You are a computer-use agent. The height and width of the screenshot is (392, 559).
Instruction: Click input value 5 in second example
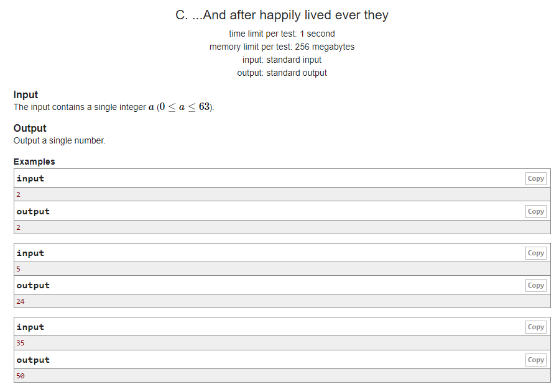coord(18,269)
